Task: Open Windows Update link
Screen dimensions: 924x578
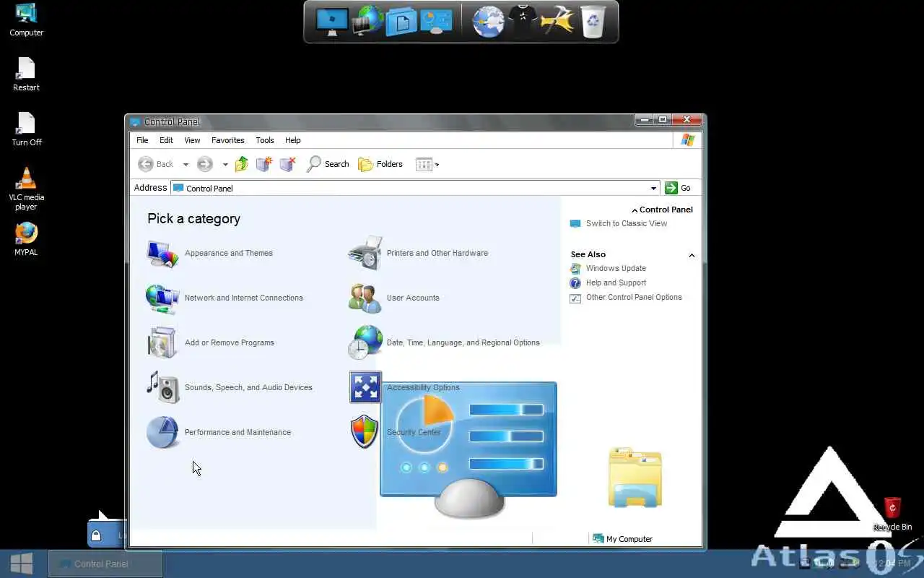Action: [616, 268]
